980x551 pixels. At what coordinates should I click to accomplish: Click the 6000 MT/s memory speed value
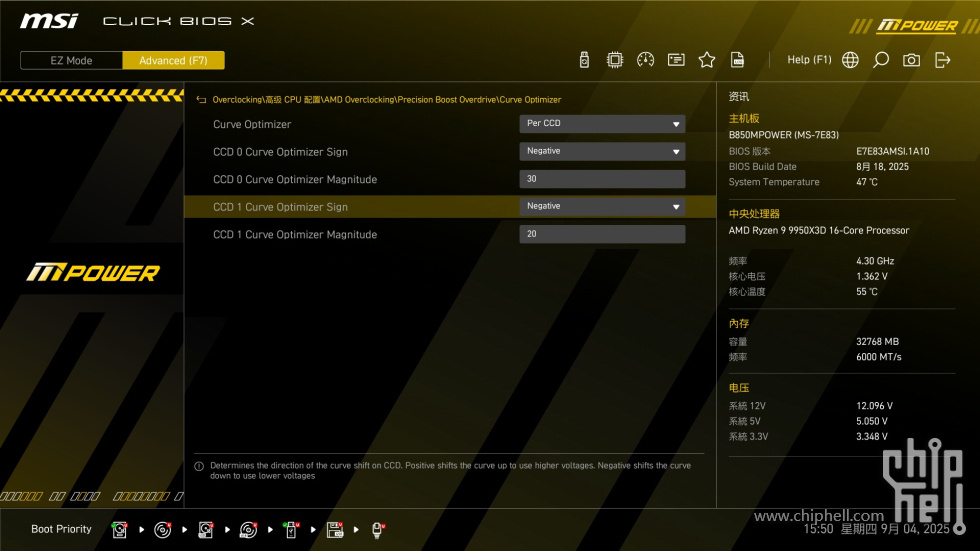pyautogui.click(x=879, y=357)
